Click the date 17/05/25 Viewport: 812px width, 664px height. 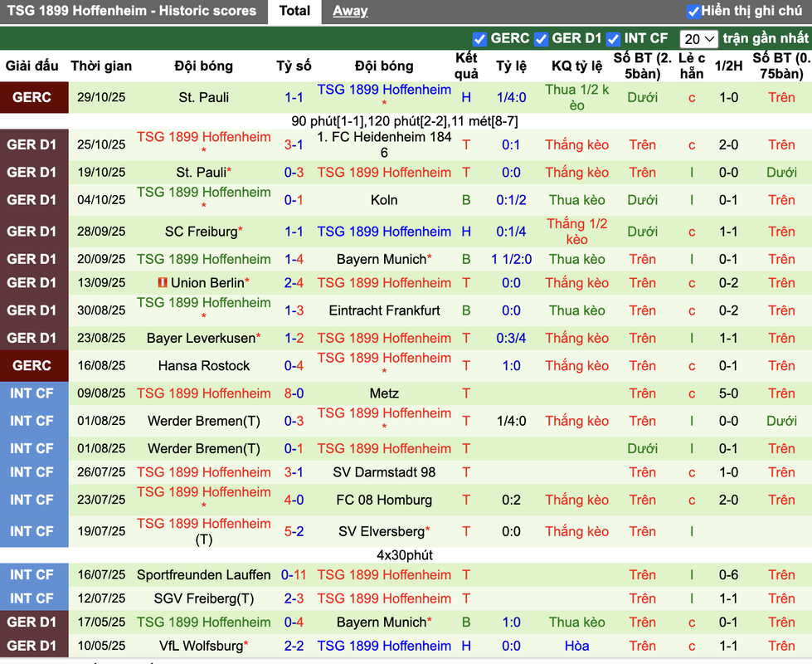[x=101, y=622]
